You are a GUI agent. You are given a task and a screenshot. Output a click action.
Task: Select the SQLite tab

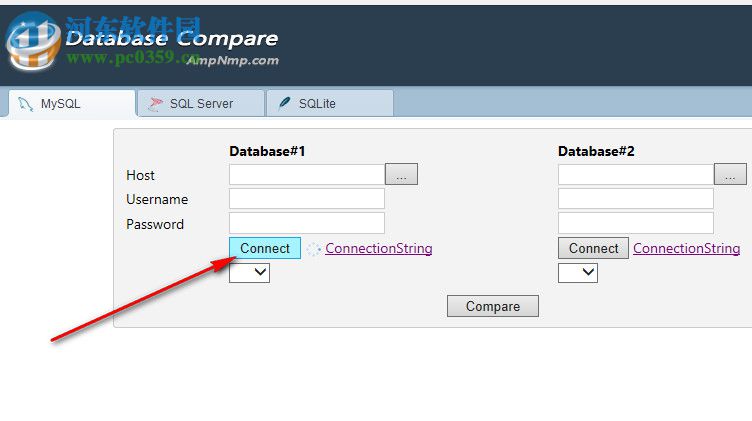coord(330,103)
